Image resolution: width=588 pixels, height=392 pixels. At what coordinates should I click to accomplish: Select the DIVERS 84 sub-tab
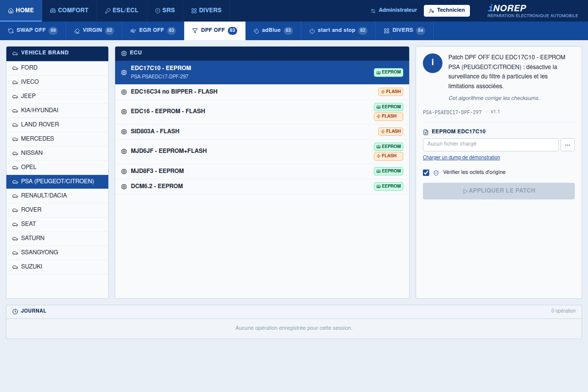404,30
